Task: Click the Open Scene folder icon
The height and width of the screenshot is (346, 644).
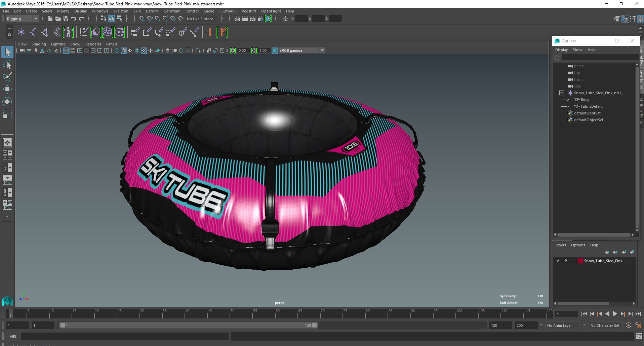Action: click(58, 19)
